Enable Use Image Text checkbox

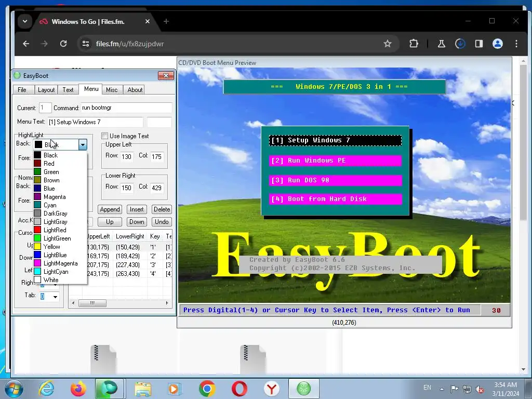tap(105, 136)
